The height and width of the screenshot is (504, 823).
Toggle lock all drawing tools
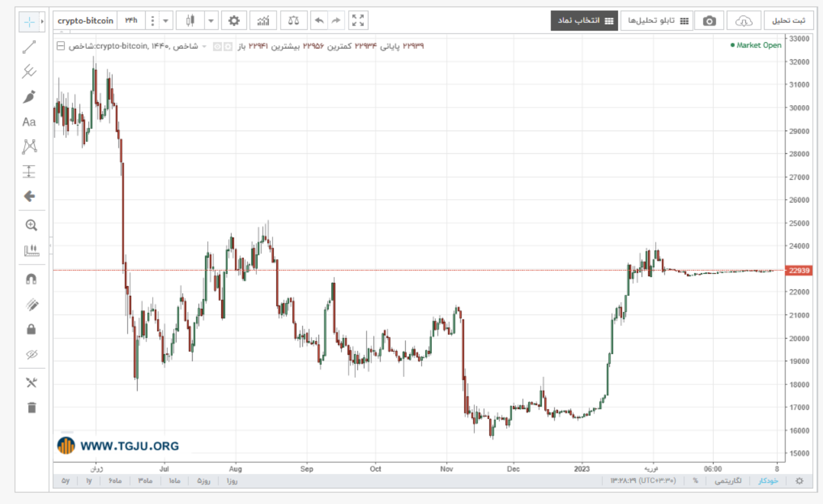tap(31, 329)
